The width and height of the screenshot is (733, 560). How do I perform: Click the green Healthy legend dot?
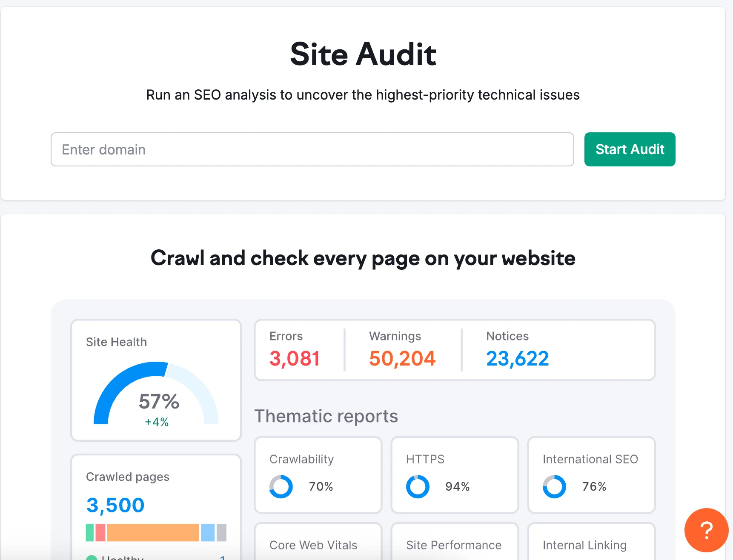(92, 557)
